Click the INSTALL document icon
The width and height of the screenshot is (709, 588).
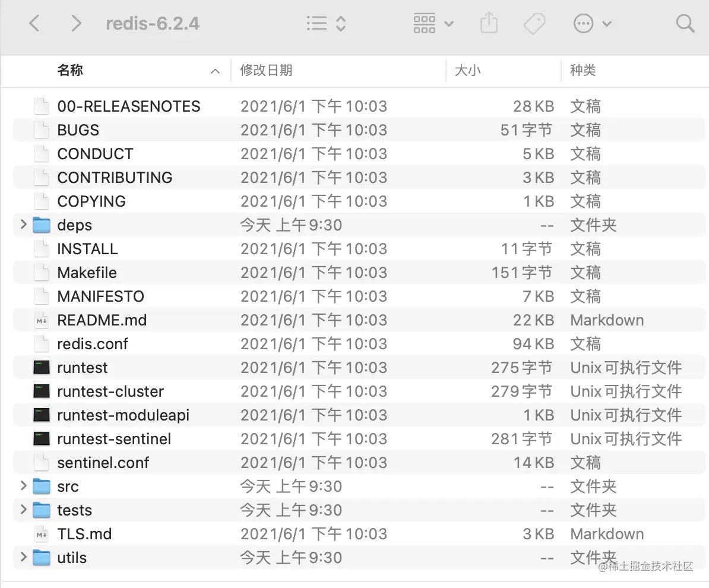(x=42, y=249)
